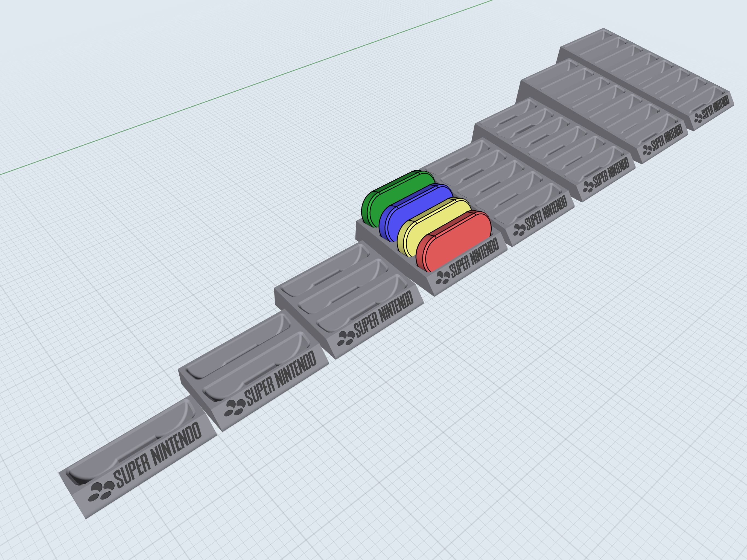Viewport: 747px width, 560px height.
Task: Click SNES logo on three-slot holder
Action: pyautogui.click(x=346, y=339)
